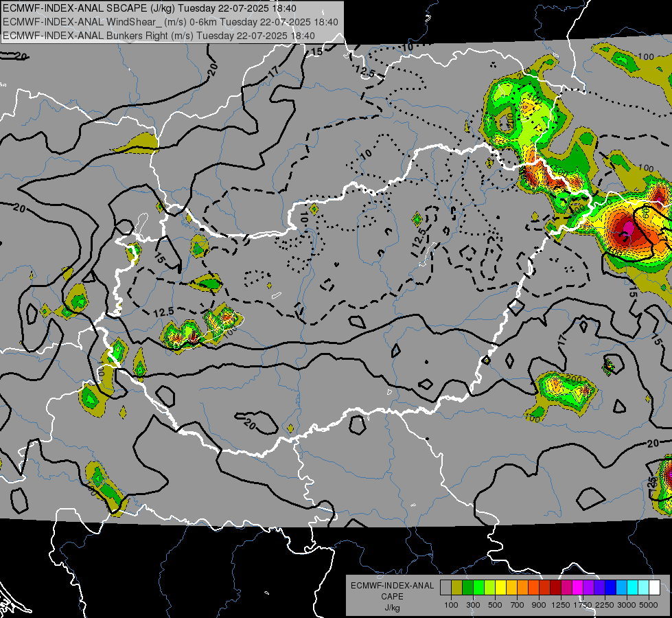Click the WindShear_ 0-6km title line
Viewport: 672px width, 618px height.
tap(170, 22)
